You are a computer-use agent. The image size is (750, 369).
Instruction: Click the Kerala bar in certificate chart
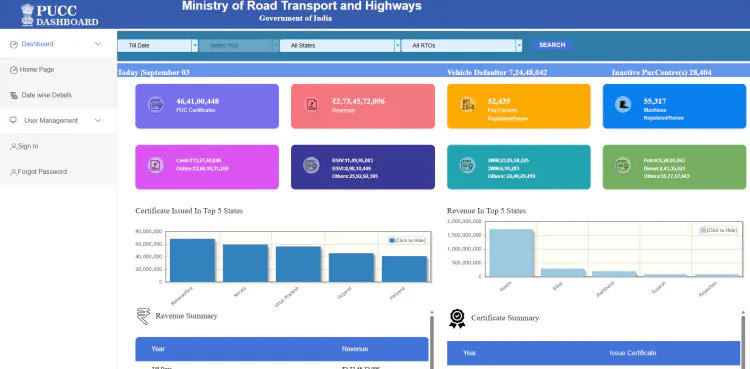pyautogui.click(x=245, y=263)
